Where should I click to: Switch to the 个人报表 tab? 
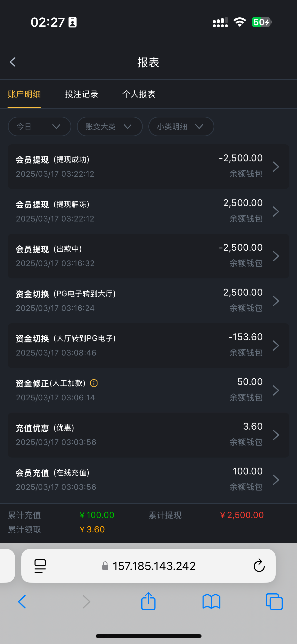pos(139,94)
